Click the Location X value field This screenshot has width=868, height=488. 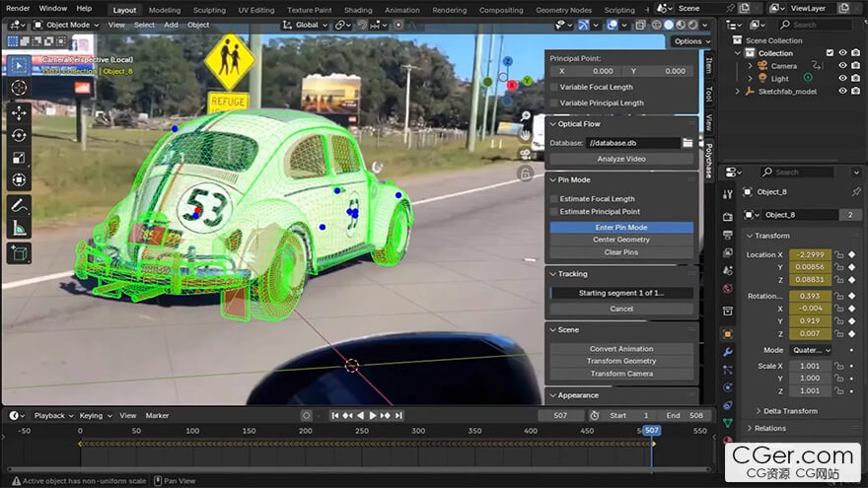pos(810,254)
